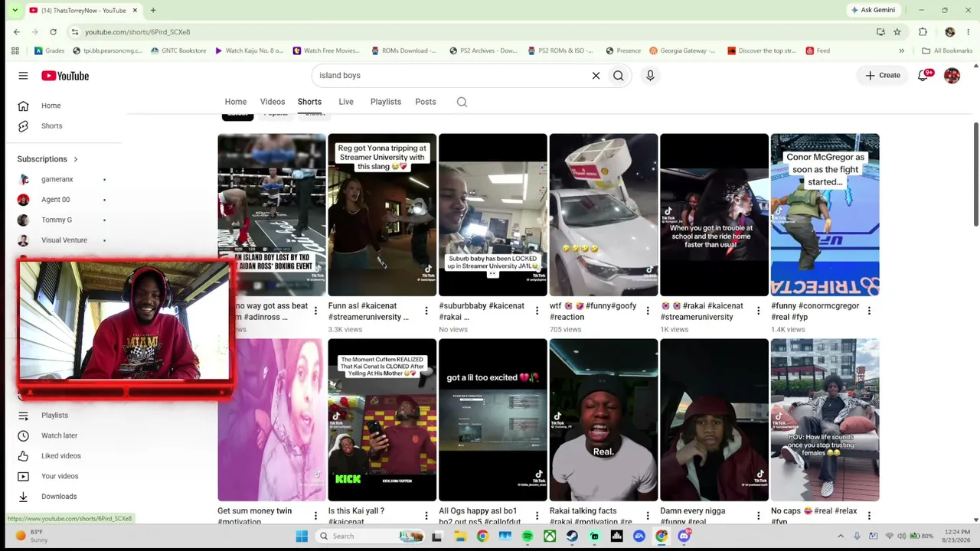The image size is (980, 551).
Task: Show hidden system tray icons
Action: tap(841, 536)
